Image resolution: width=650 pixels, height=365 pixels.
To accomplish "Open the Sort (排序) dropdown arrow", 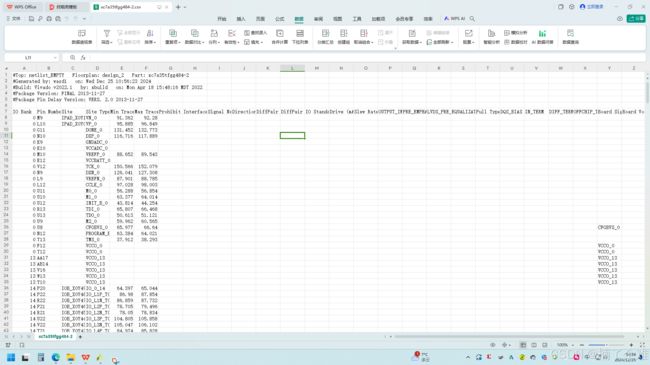I will coord(154,42).
